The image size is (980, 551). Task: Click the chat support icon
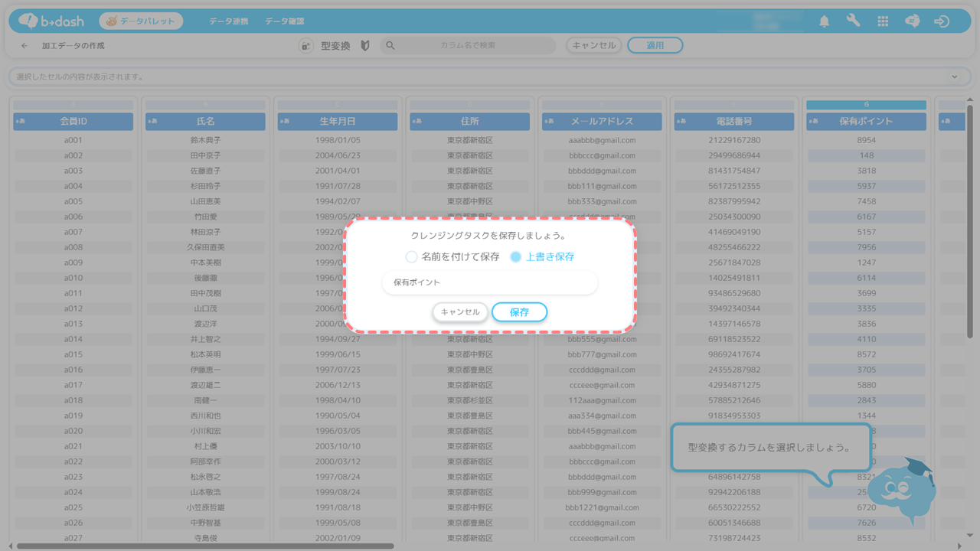pos(912,21)
